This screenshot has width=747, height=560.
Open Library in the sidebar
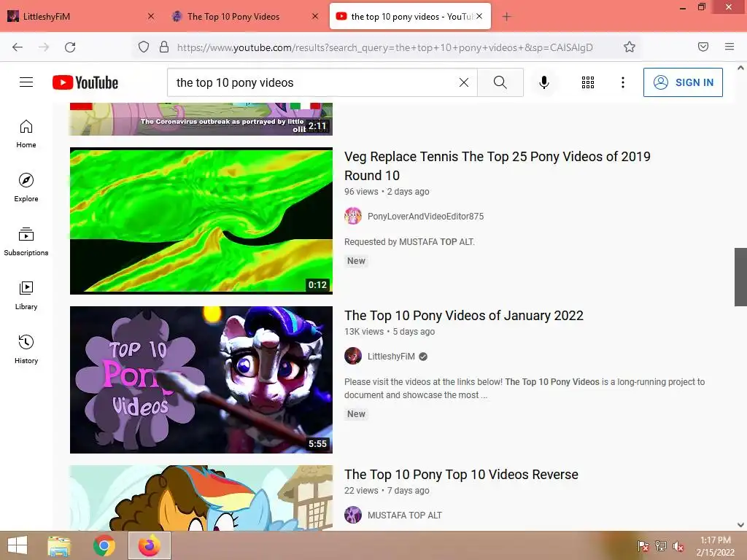[26, 296]
